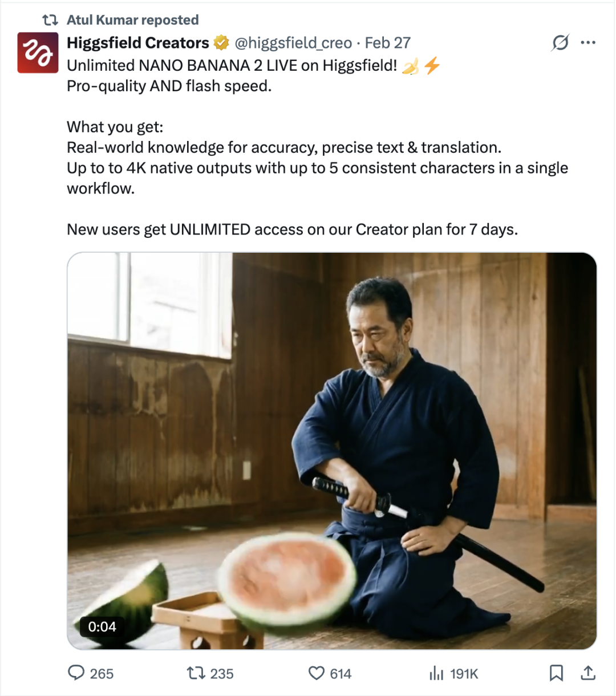Click the "Unlimited NANO BANANA 2" tweet text
The height and width of the screenshot is (696, 616).
point(232,66)
